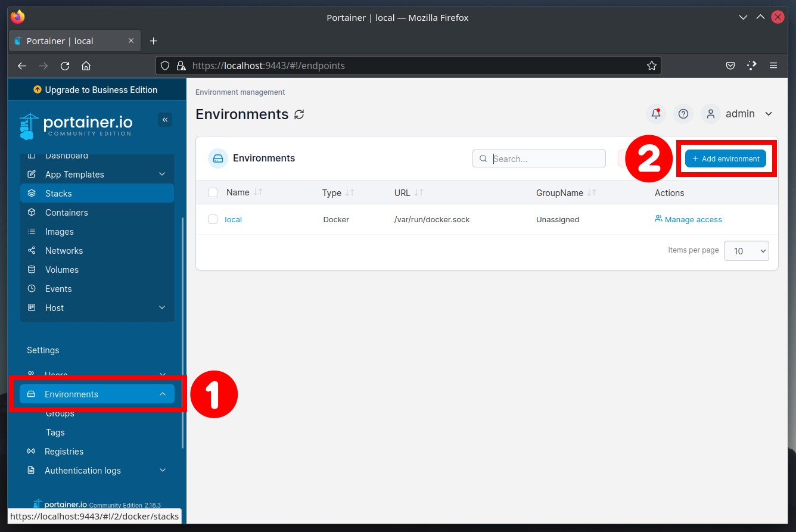Click the portainer.io logo
Viewport: 796px width, 532px height.
(76, 126)
